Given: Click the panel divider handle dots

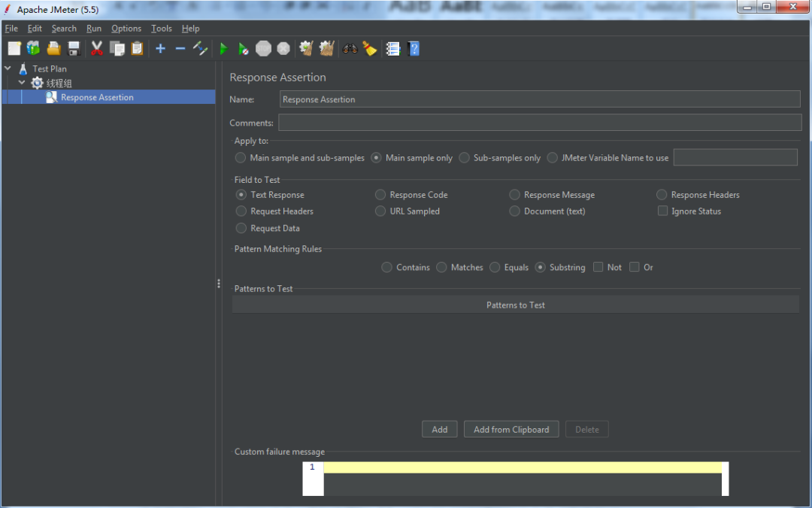Looking at the screenshot, I should 219,284.
